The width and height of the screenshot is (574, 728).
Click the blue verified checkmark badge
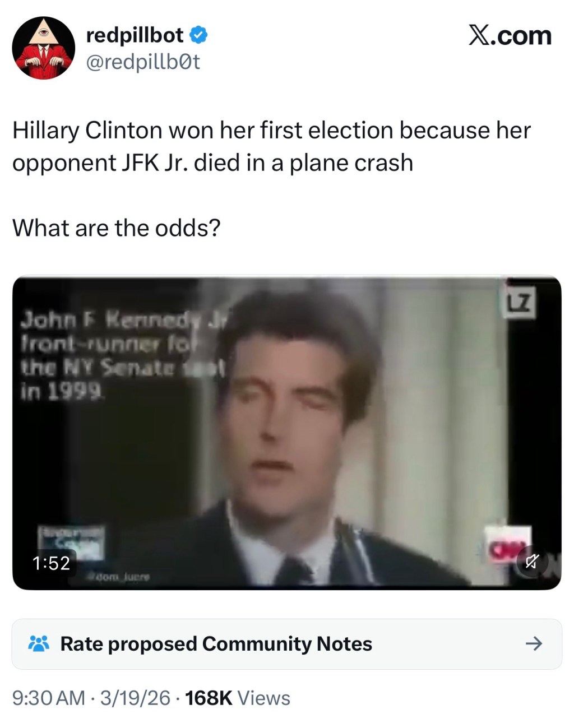[198, 35]
